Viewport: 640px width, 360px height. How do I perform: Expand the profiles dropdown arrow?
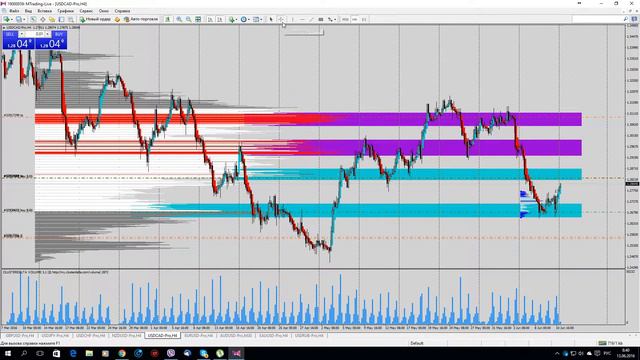pos(24,19)
